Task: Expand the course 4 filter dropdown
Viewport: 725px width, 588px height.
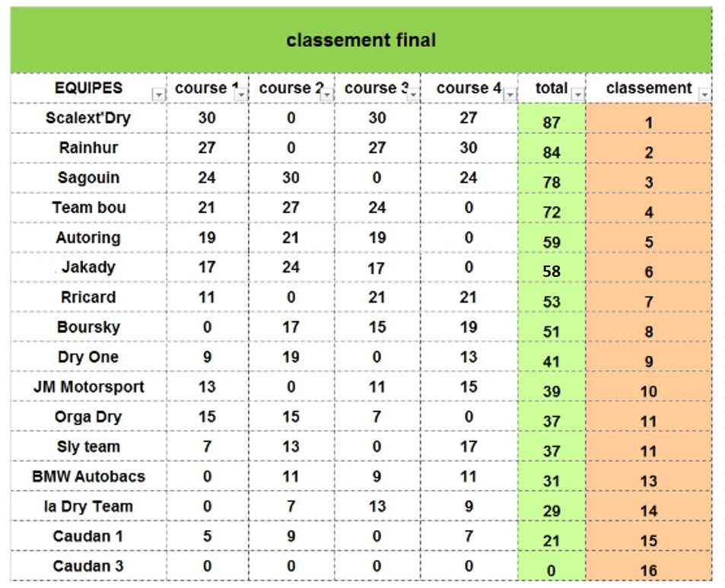Action: tap(510, 95)
